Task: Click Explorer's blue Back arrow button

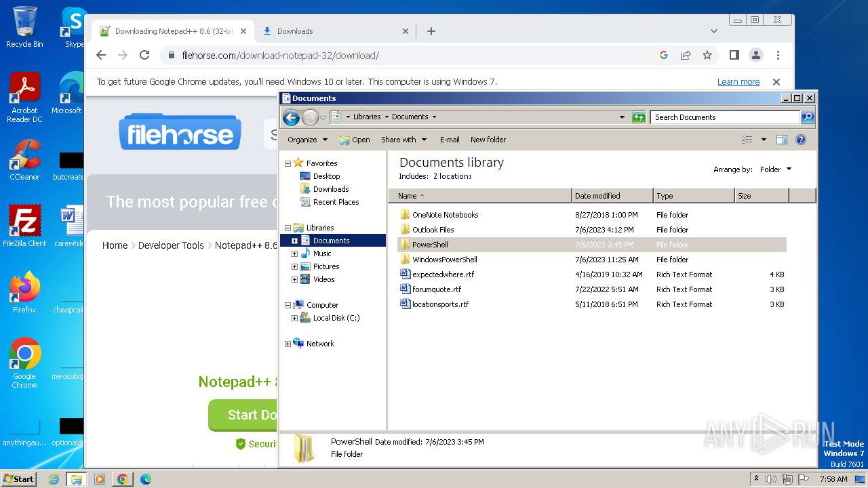Action: 291,117
